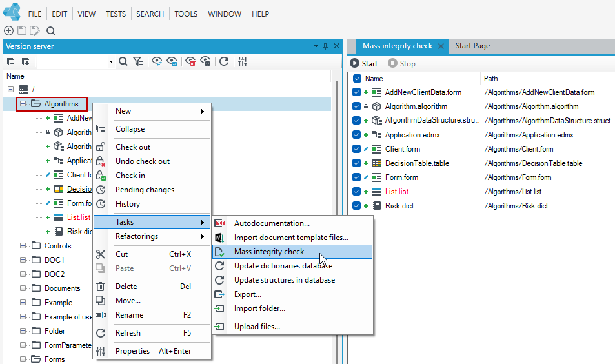Uncheck AlgorithmDataStructure.struct checkbox
This screenshot has height=364, width=615.
[356, 121]
